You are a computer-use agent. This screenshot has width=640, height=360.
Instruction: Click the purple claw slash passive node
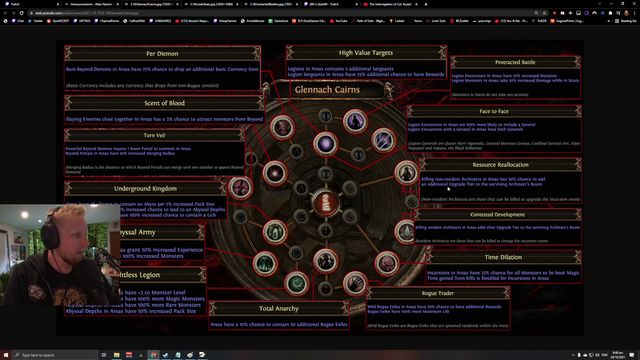coord(383,141)
